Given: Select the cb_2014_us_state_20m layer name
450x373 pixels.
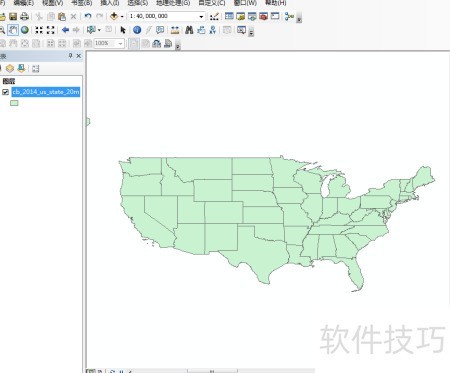Looking at the screenshot, I should [x=46, y=92].
